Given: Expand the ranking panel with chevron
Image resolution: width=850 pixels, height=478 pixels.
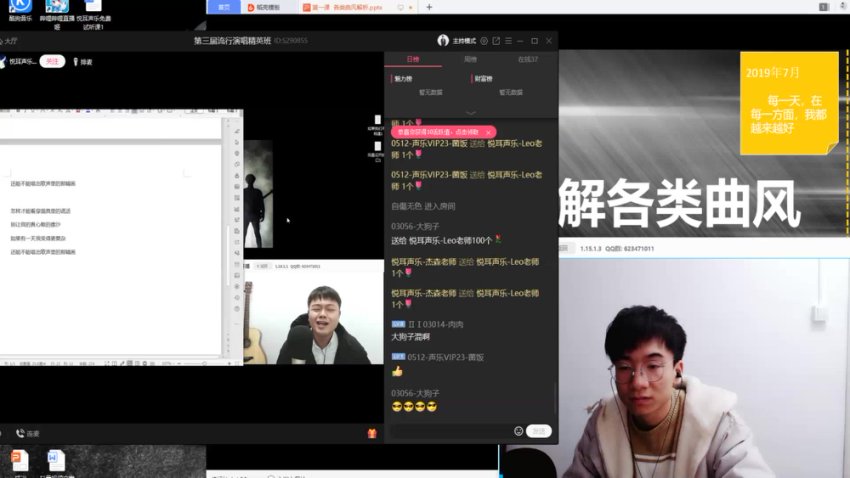Looking at the screenshot, I should point(471,113).
